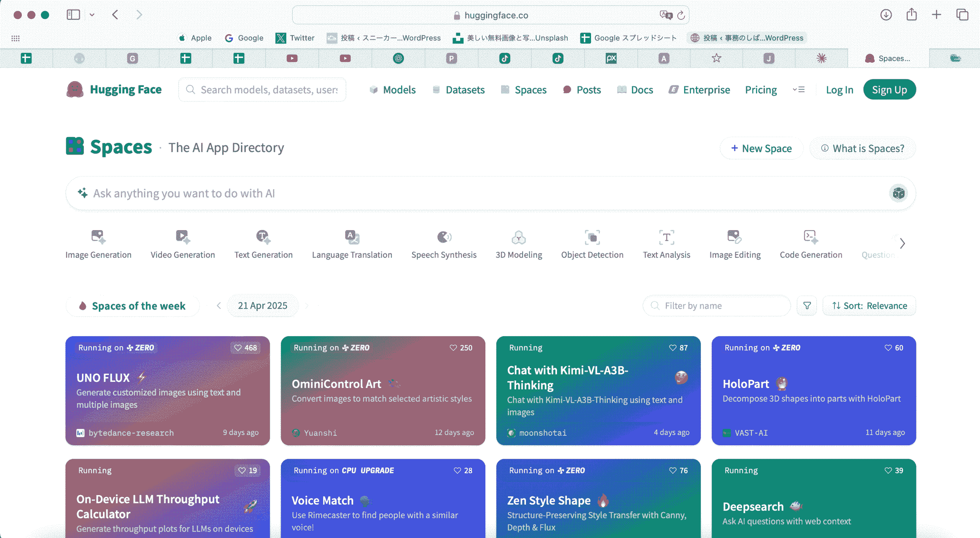Select the 3D Modeling category icon
The width and height of the screenshot is (980, 538).
(x=519, y=237)
